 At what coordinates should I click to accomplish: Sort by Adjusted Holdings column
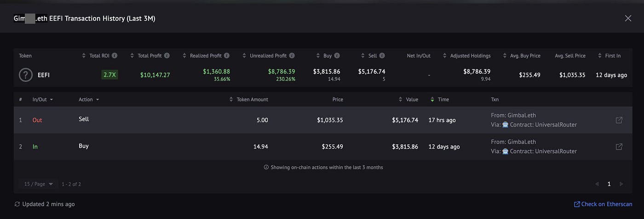click(466, 56)
